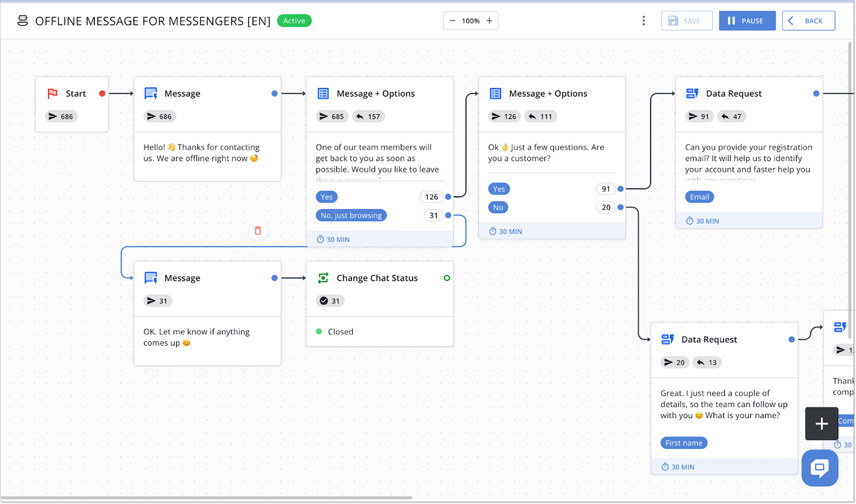Click the 47 replies badge in Data Request
856x504 pixels.
point(732,117)
